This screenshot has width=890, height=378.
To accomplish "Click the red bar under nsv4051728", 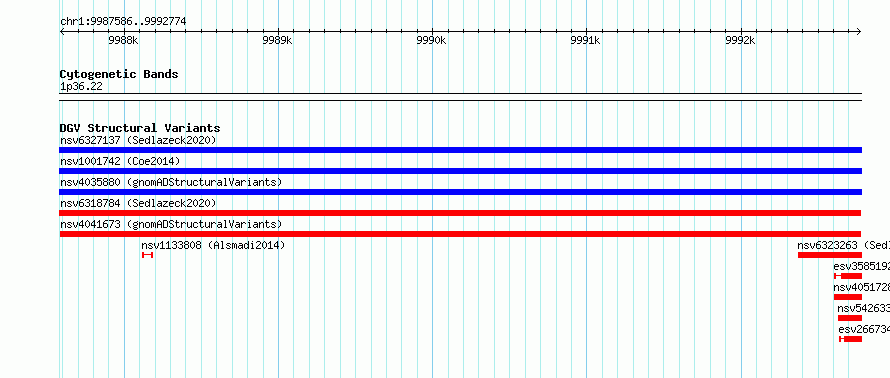I will [848, 297].
